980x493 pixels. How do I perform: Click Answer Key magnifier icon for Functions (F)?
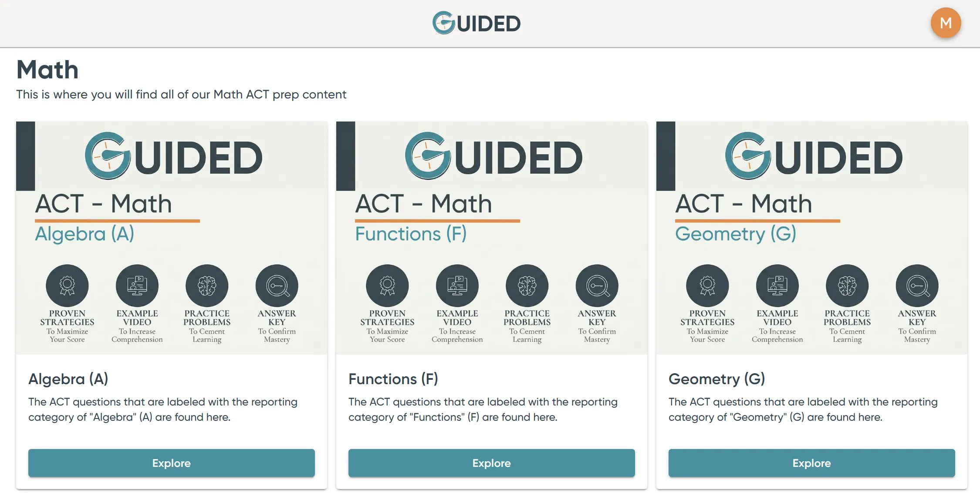[x=597, y=285]
